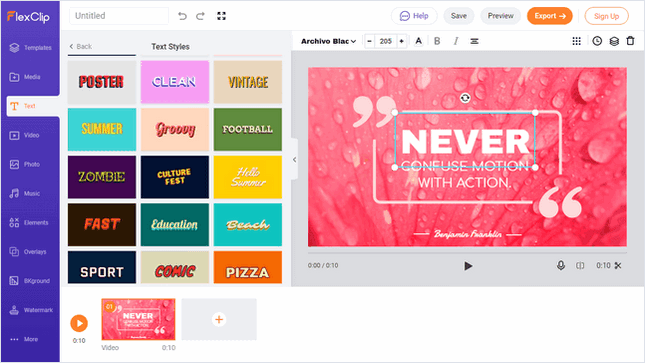Viewport: 645px width, 363px height.
Task: Open the text alignment options
Action: tap(474, 41)
